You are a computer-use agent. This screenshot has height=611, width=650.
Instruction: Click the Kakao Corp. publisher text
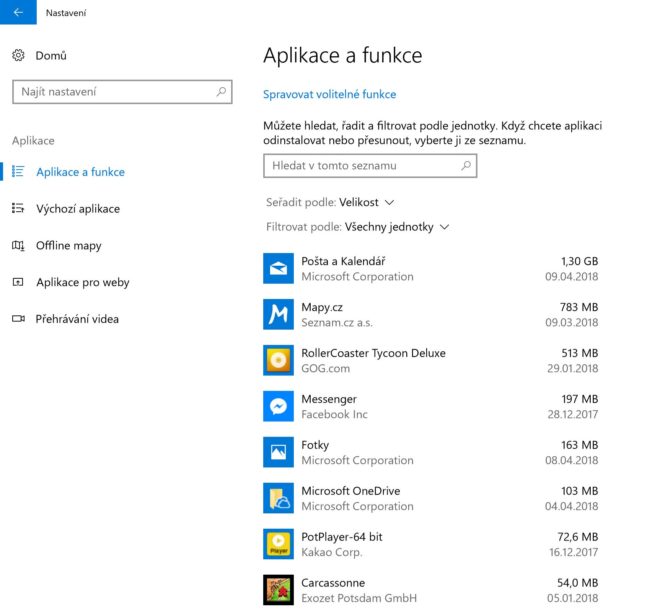332,552
